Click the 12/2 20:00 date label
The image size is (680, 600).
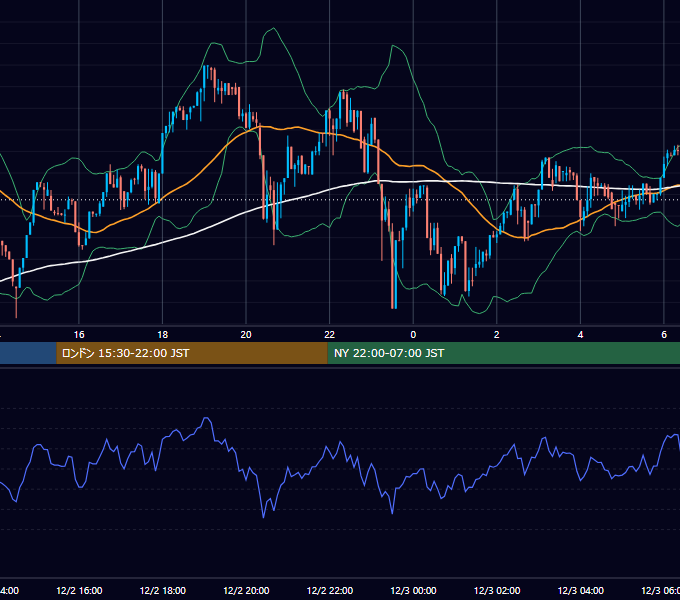[246, 590]
